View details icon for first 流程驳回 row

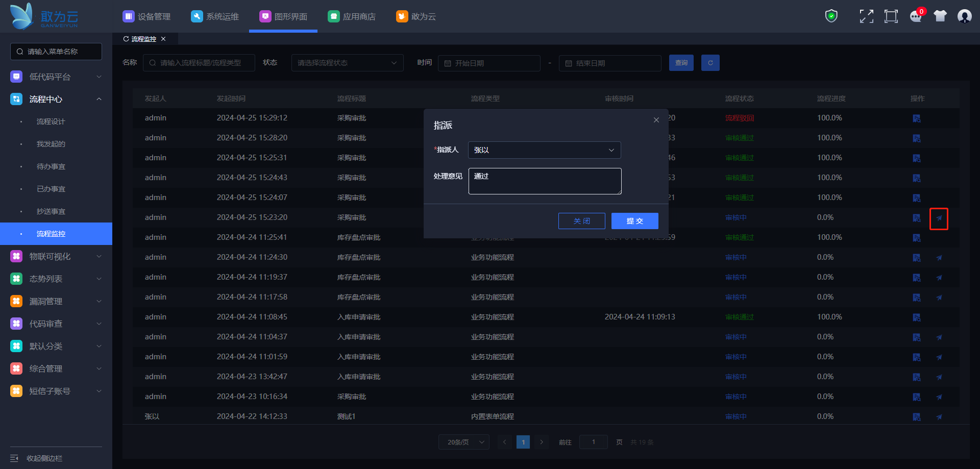(917, 118)
